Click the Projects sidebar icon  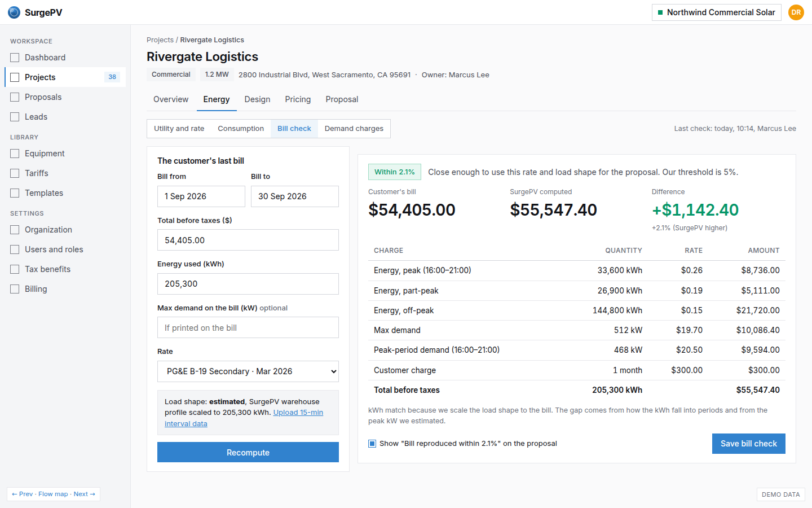click(x=15, y=77)
